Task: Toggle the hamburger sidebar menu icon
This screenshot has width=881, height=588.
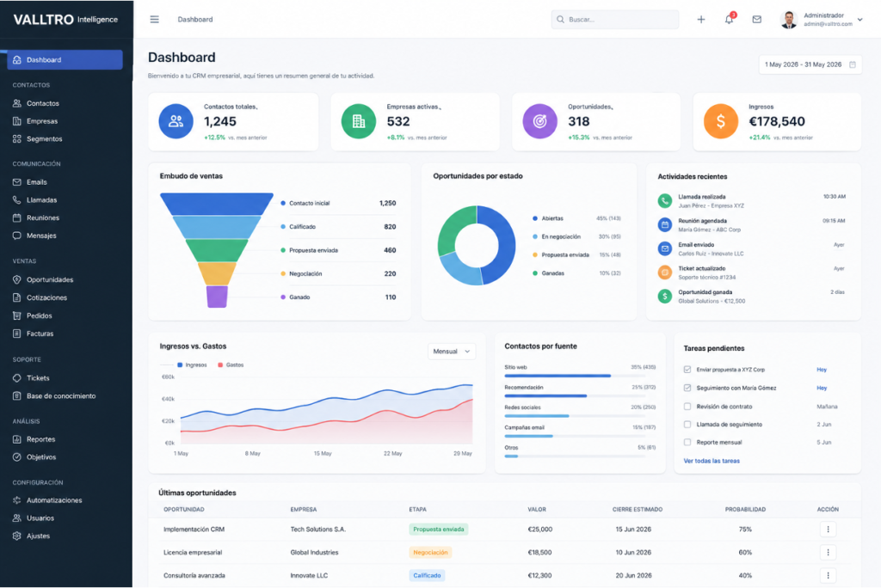Action: click(x=155, y=19)
